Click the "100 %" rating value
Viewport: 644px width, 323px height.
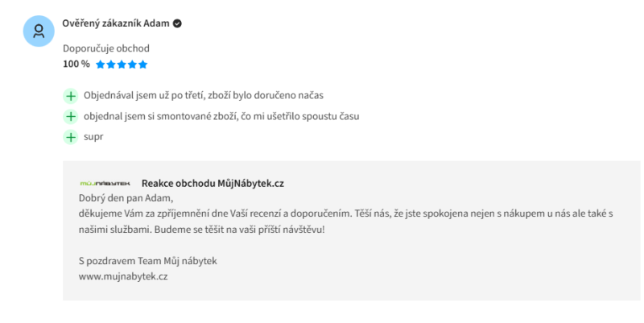pyautogui.click(x=76, y=64)
